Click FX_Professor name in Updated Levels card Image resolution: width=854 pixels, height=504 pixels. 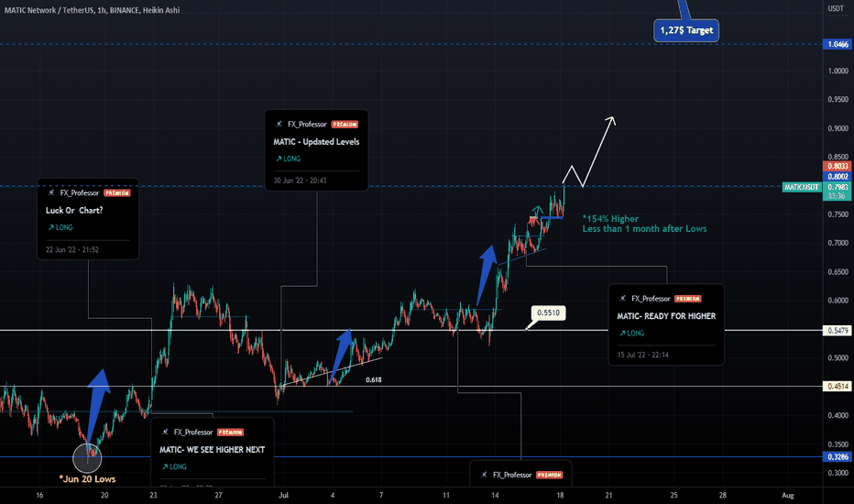coord(307,125)
